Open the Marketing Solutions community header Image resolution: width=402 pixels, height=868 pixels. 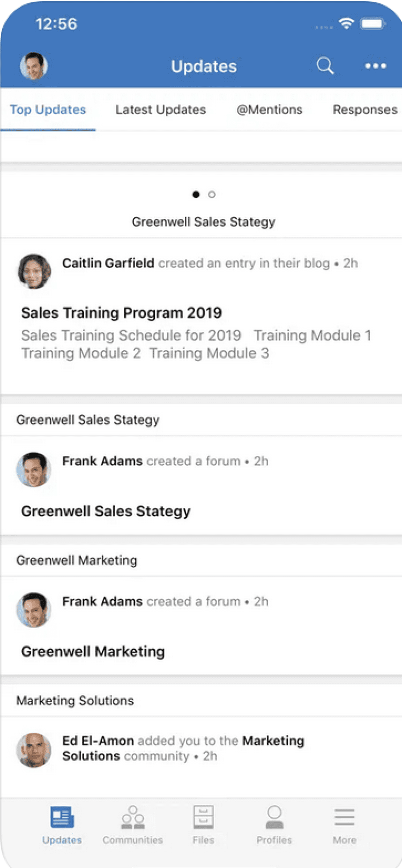[75, 700]
